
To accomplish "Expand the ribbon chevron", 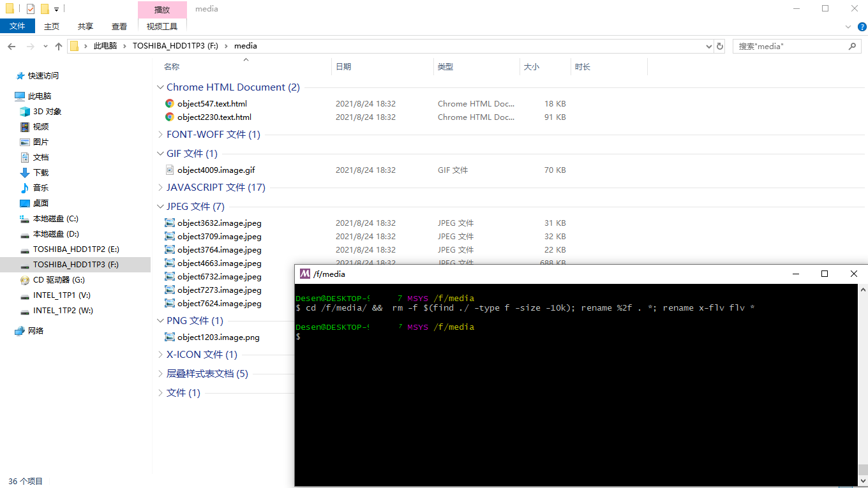I will tap(848, 26).
